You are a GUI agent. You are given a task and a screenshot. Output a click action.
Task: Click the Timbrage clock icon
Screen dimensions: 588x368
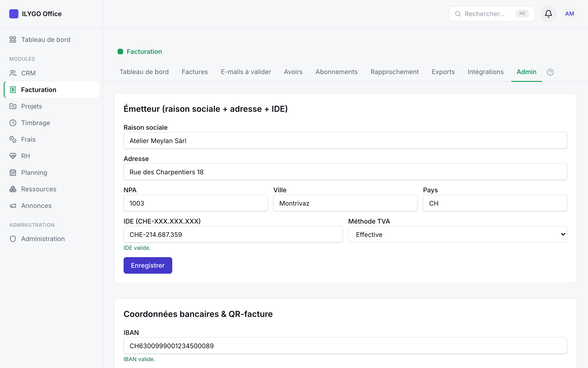coord(13,123)
